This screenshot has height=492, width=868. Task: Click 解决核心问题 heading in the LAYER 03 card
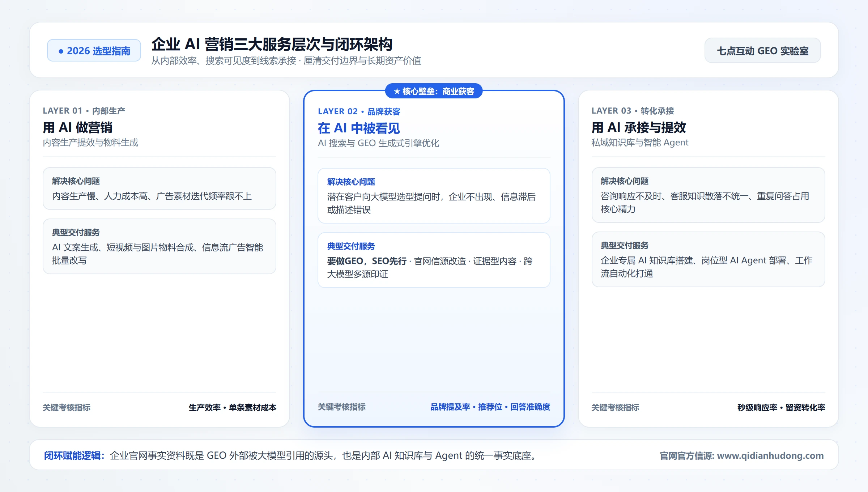click(x=625, y=181)
